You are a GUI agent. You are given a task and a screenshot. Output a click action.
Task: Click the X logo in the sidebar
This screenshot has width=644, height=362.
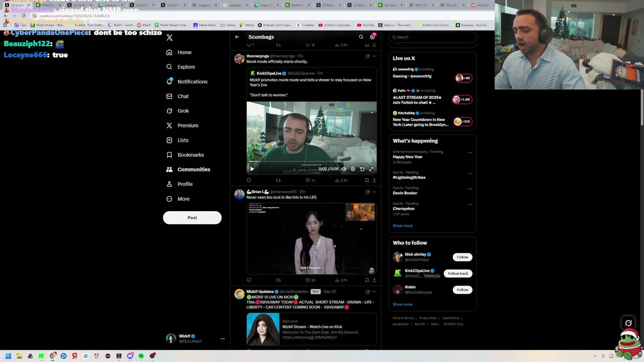[170, 38]
